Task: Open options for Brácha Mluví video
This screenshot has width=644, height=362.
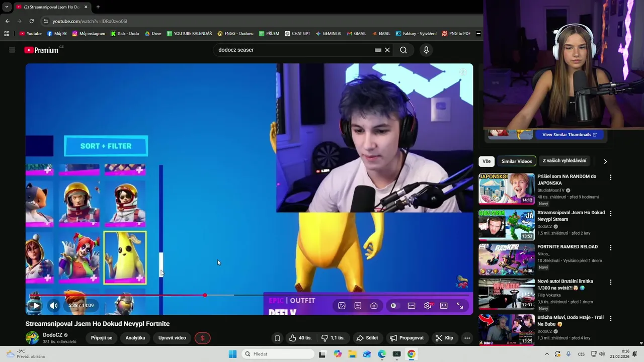Action: (611, 318)
